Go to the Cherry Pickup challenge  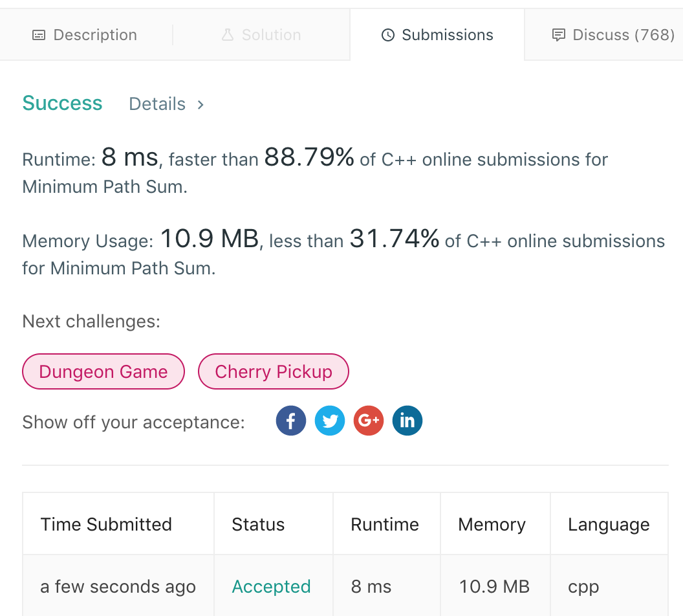[274, 371]
